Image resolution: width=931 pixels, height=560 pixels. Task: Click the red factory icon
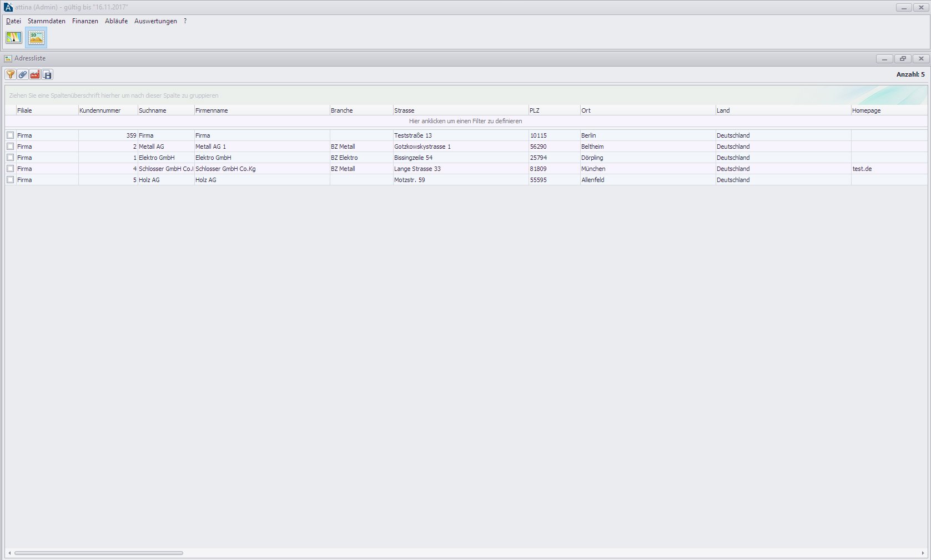tap(35, 74)
